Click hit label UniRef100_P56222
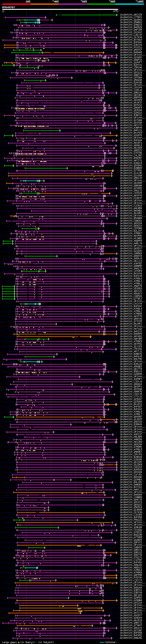146x644 pixels. click(131, 520)
